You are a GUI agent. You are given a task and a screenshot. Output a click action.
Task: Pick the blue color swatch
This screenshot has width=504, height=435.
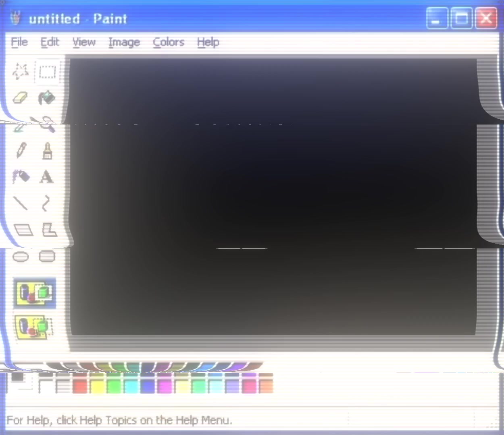tap(148, 386)
